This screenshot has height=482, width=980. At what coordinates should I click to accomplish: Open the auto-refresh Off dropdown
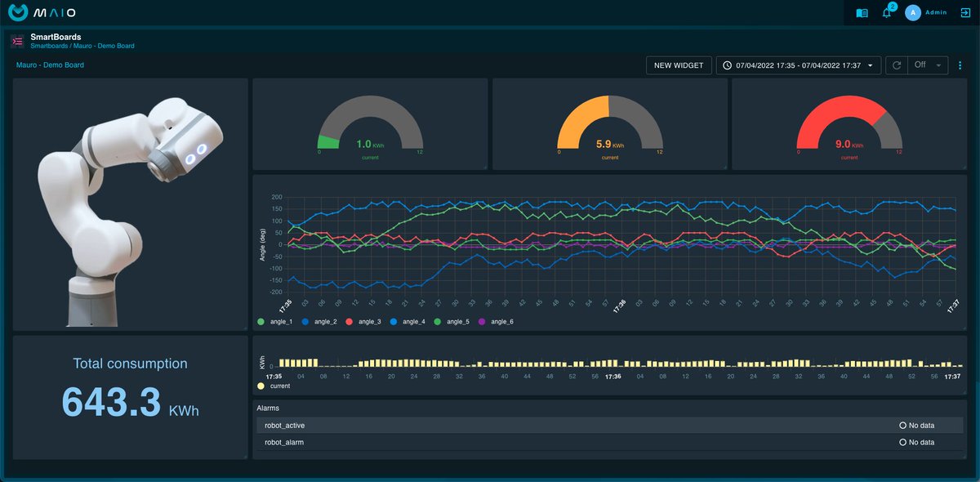pos(929,65)
